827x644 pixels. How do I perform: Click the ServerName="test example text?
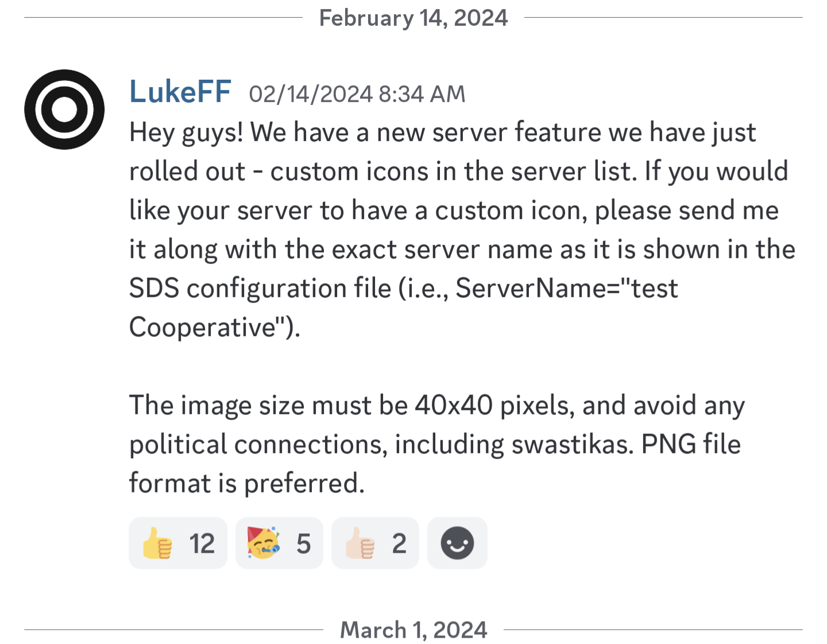point(567,288)
